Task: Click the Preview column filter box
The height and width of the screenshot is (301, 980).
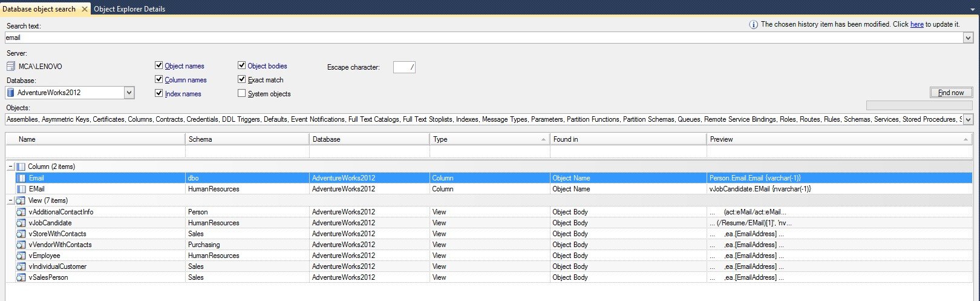Action: 840,152
